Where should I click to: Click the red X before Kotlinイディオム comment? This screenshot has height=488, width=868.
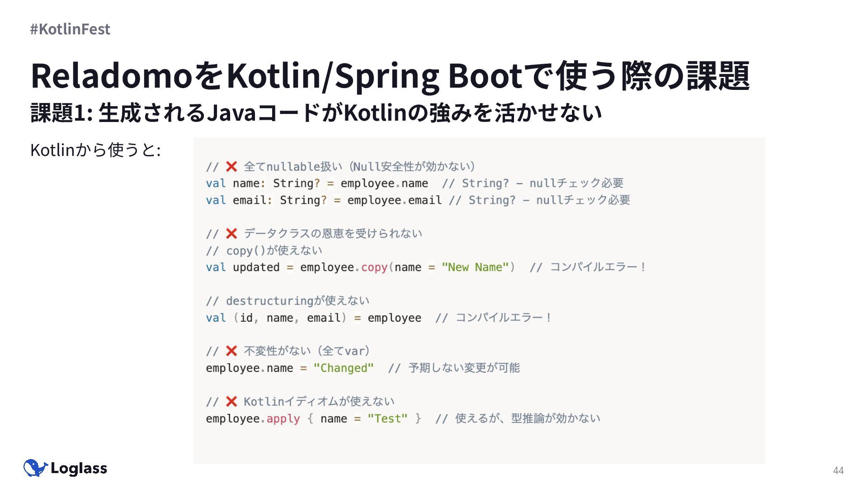pyautogui.click(x=231, y=401)
